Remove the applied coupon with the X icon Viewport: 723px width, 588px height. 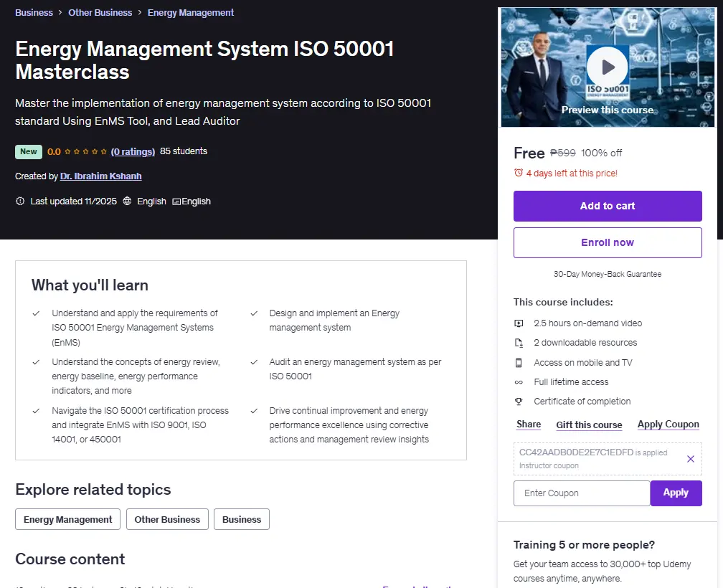pos(690,459)
